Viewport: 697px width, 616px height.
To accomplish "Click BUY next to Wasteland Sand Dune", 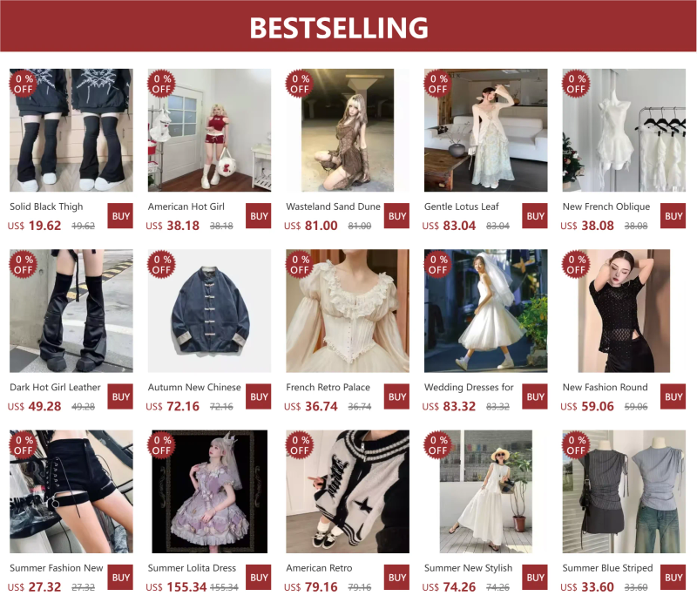I will coord(396,216).
